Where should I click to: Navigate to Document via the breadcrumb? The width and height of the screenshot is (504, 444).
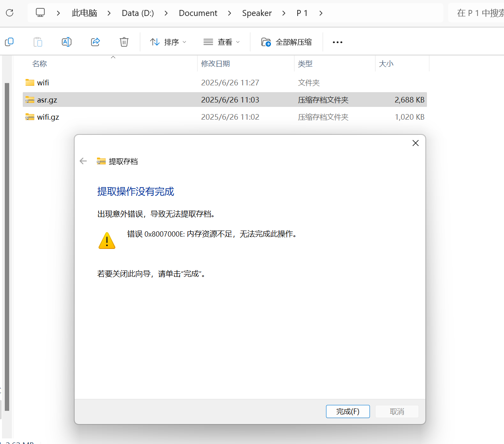(198, 13)
